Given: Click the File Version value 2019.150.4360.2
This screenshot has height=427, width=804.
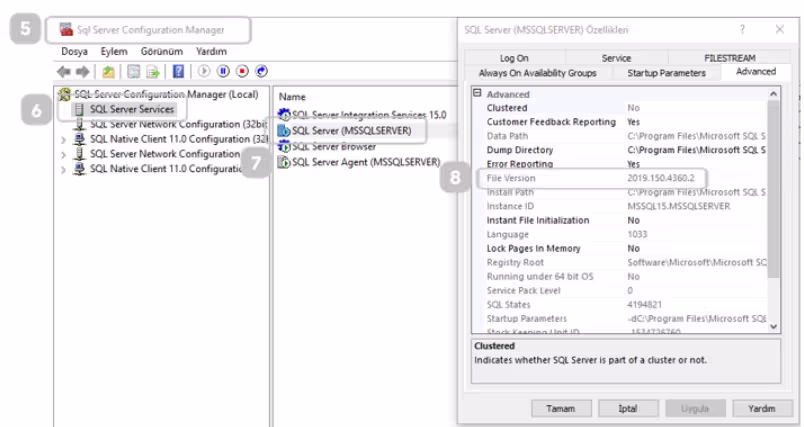Looking at the screenshot, I should tap(660, 178).
